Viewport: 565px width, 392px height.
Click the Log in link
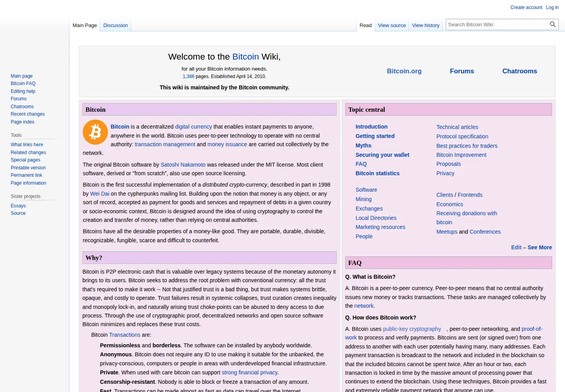pos(552,7)
